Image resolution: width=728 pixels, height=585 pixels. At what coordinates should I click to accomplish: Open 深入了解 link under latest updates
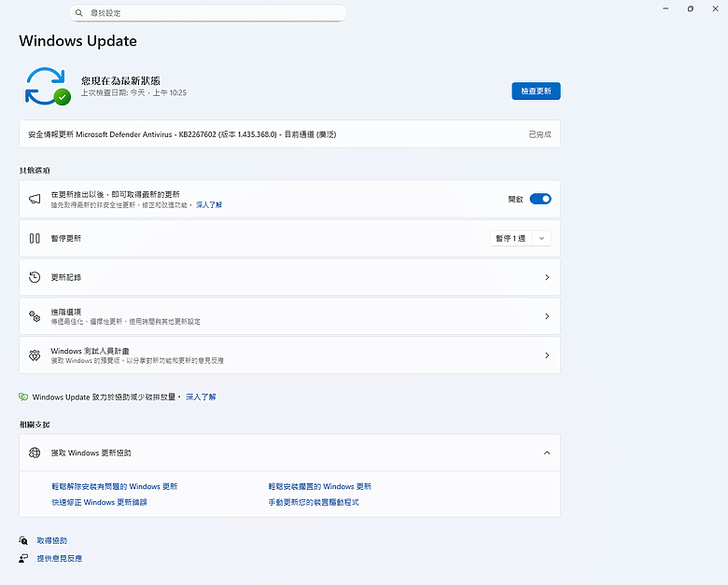pyautogui.click(x=209, y=204)
